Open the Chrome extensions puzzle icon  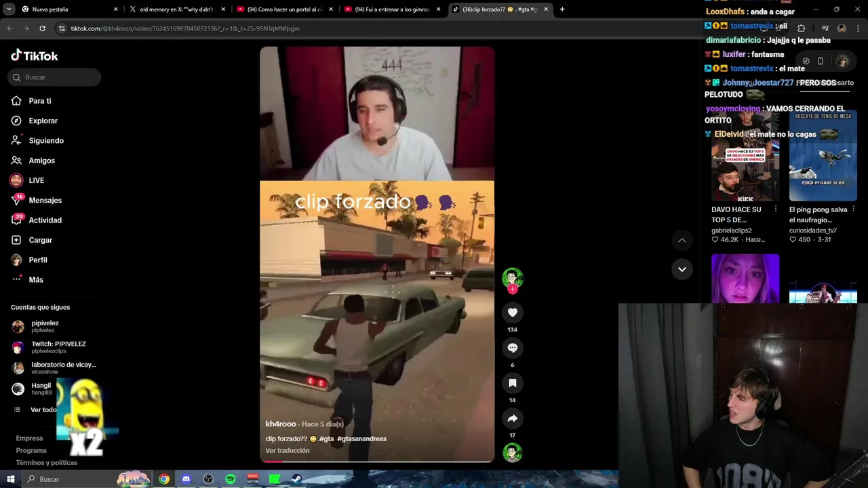(x=801, y=28)
